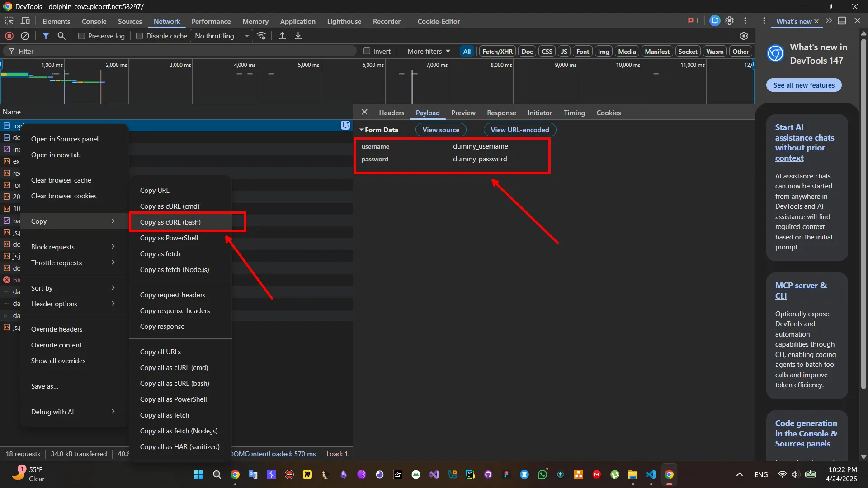Click View source button
Viewport: 868px width, 488px height.
tap(441, 130)
